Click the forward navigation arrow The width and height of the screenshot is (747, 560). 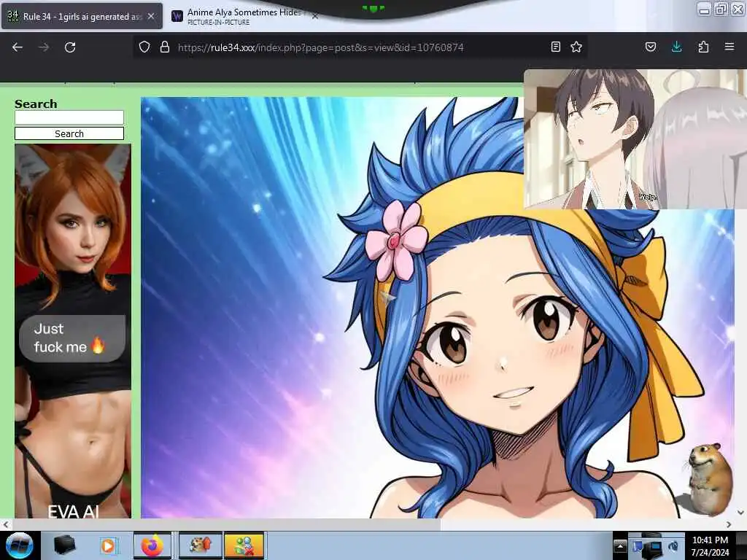tap(44, 47)
